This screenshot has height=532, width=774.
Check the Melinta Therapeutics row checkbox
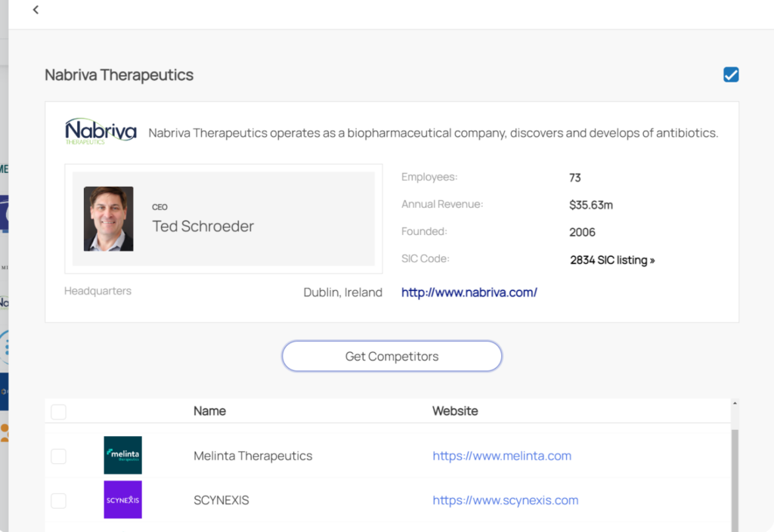point(58,456)
